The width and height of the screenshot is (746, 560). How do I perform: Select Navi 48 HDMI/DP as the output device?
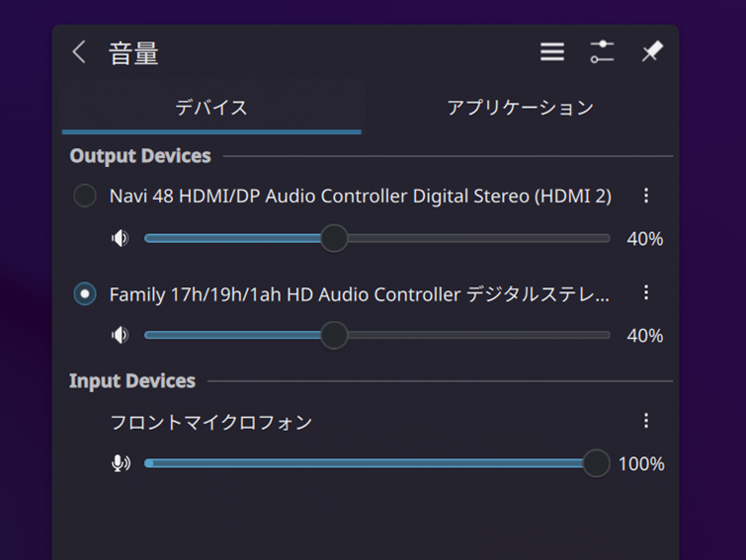coord(85,197)
